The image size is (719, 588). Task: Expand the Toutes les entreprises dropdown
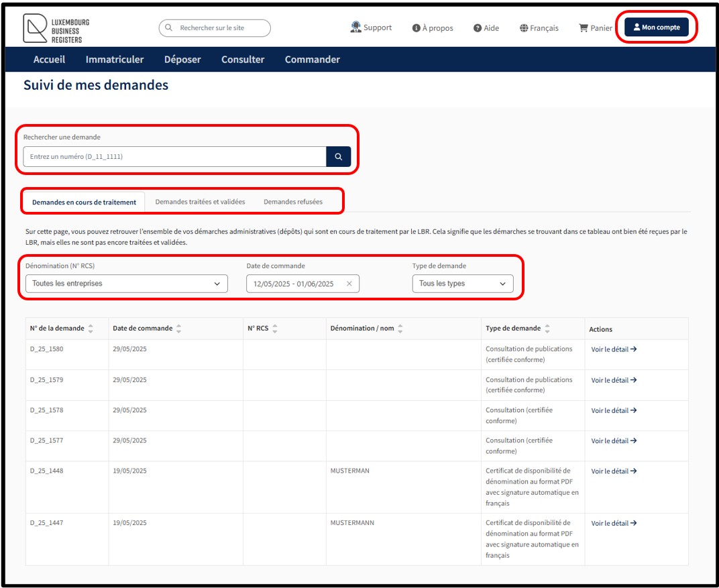[126, 284]
